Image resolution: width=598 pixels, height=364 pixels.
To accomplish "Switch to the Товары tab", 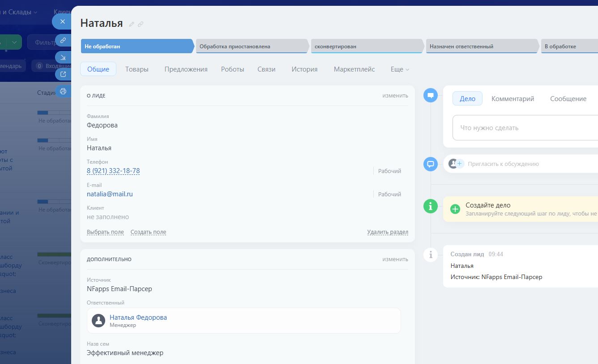I will [137, 69].
